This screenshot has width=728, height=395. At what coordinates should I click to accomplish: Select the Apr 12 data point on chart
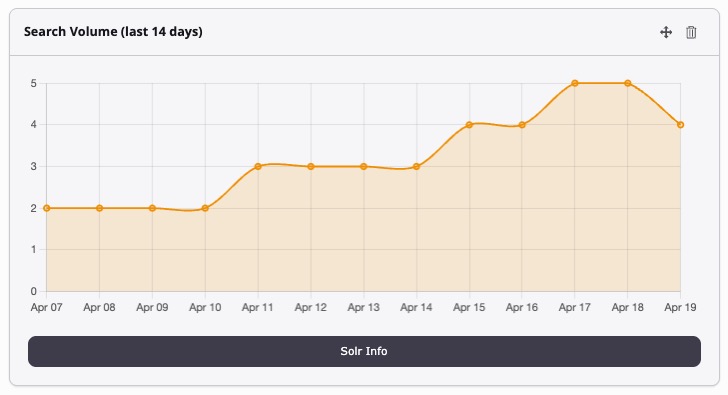click(x=311, y=166)
